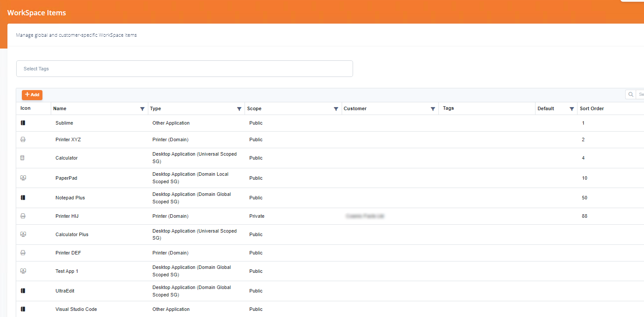Sort by the Name column header
Image resolution: width=644 pixels, height=317 pixels.
pos(60,108)
